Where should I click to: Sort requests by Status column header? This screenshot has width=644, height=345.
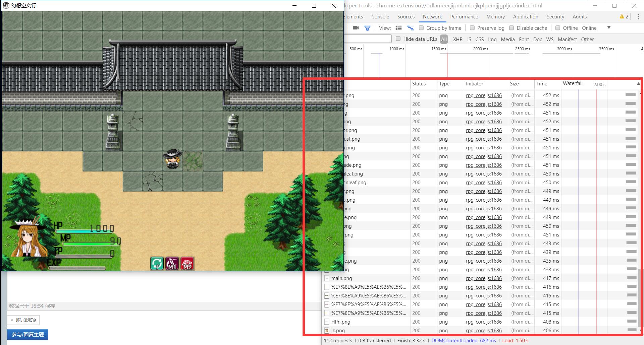pyautogui.click(x=424, y=84)
